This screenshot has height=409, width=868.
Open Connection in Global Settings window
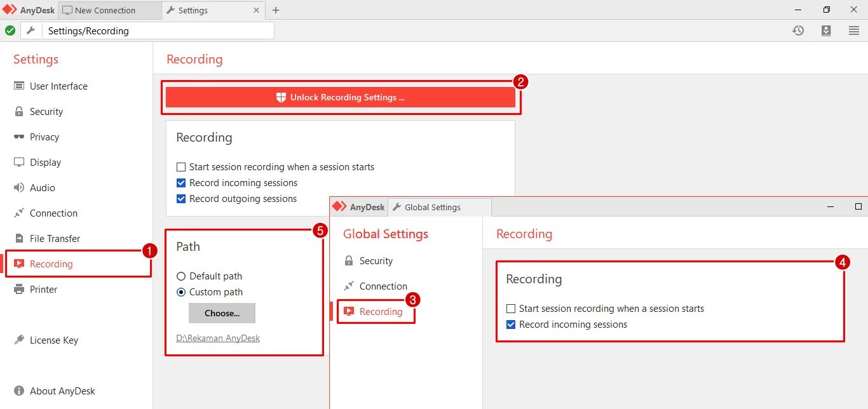point(383,286)
